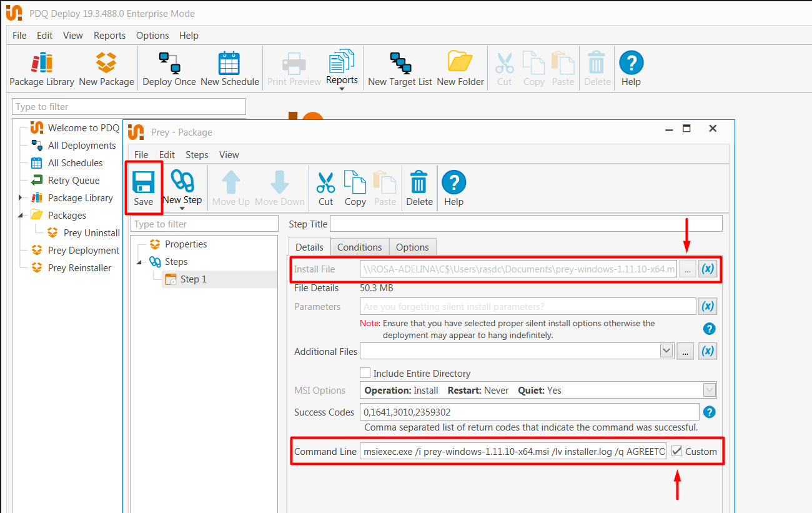Expand the Additional Files dropdown
The image size is (812, 513).
coord(666,351)
